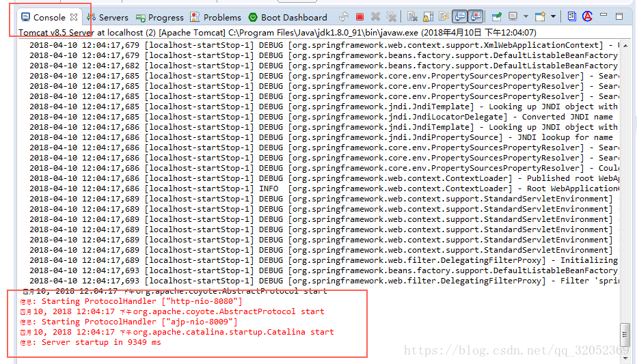The height and width of the screenshot is (364, 637).
Task: Switch to the Problems tab
Action: 215,18
